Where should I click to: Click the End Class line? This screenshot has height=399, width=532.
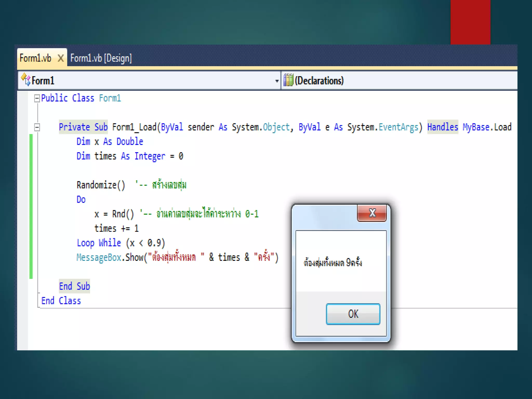click(x=61, y=301)
